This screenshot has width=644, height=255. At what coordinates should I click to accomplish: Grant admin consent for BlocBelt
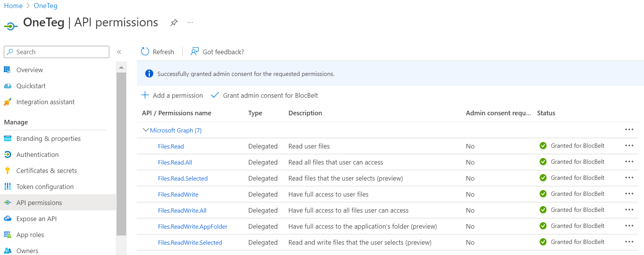point(264,95)
